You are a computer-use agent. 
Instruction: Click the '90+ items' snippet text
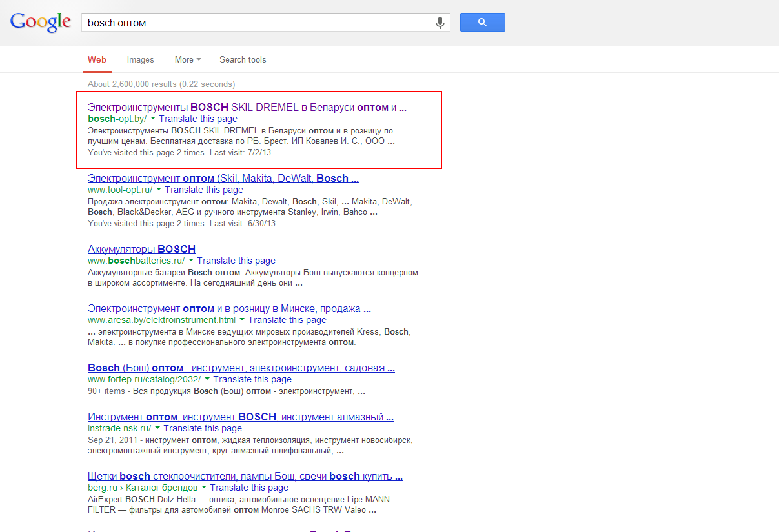[106, 391]
